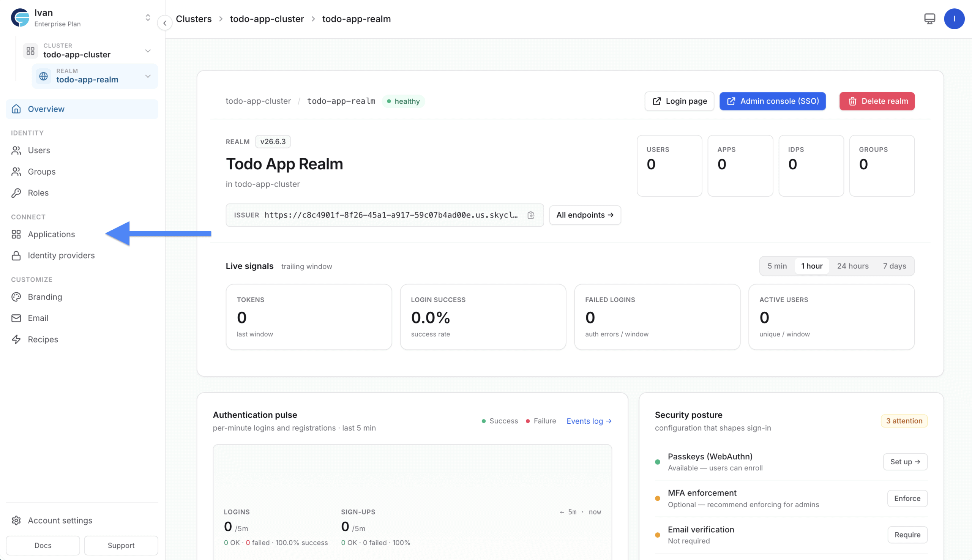The image size is (972, 560).
Task: Click the Users people icon
Action: [16, 150]
